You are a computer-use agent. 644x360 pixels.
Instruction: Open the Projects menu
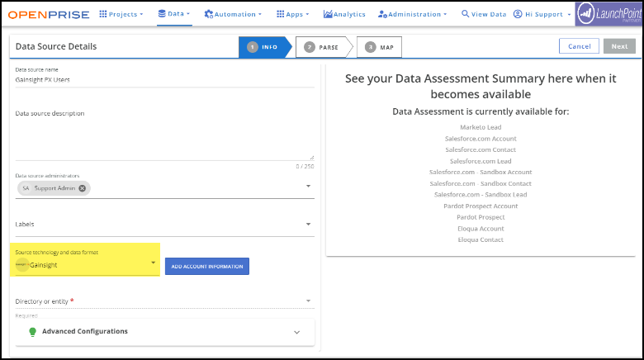pyautogui.click(x=121, y=14)
